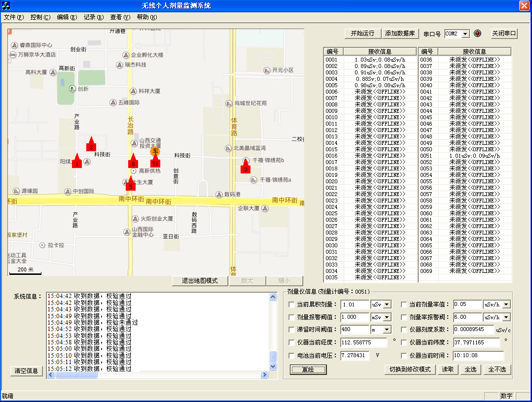Click the red serial port status indicator

[478, 33]
